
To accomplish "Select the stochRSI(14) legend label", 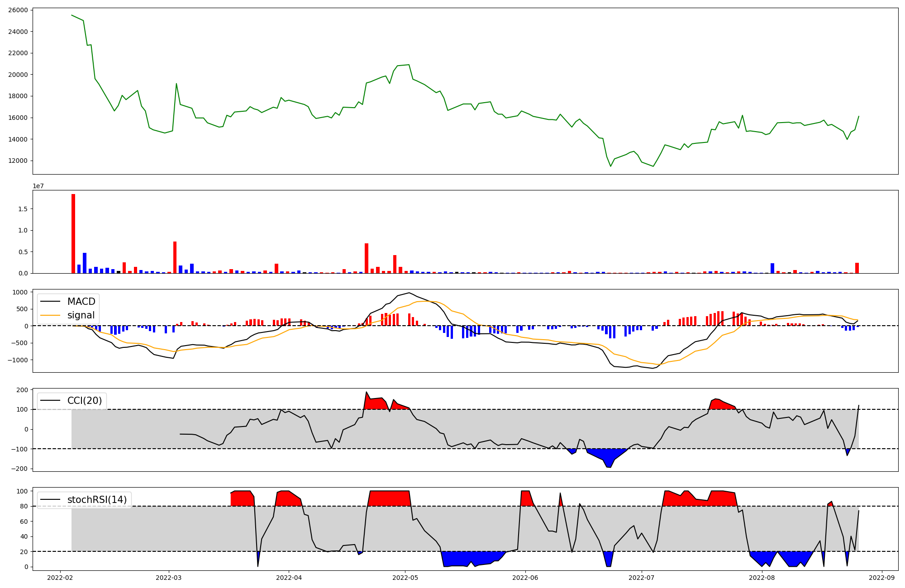I will (x=97, y=500).
